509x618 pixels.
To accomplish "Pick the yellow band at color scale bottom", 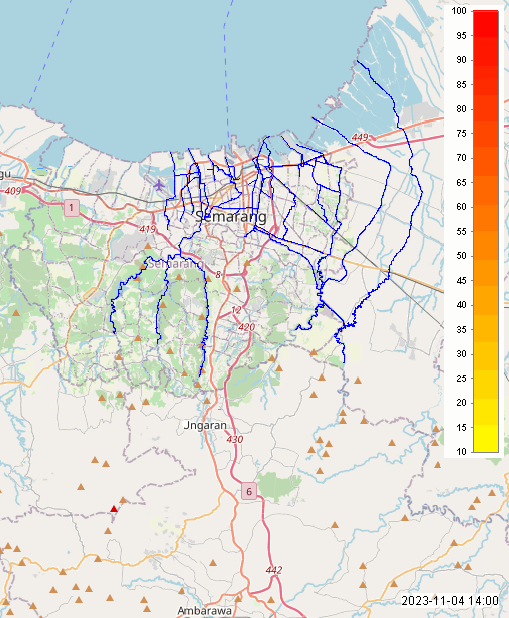I will pyautogui.click(x=486, y=438).
